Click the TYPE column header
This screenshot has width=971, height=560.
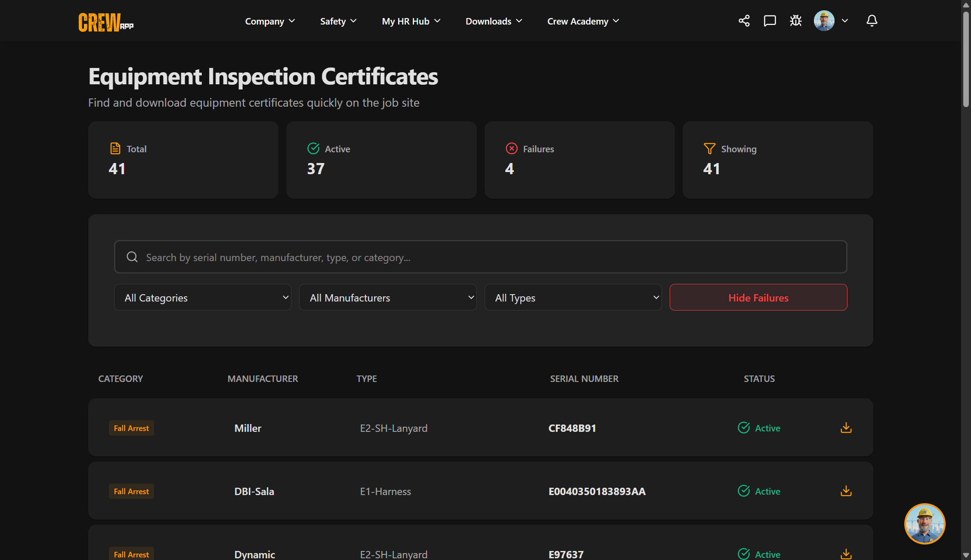(367, 378)
